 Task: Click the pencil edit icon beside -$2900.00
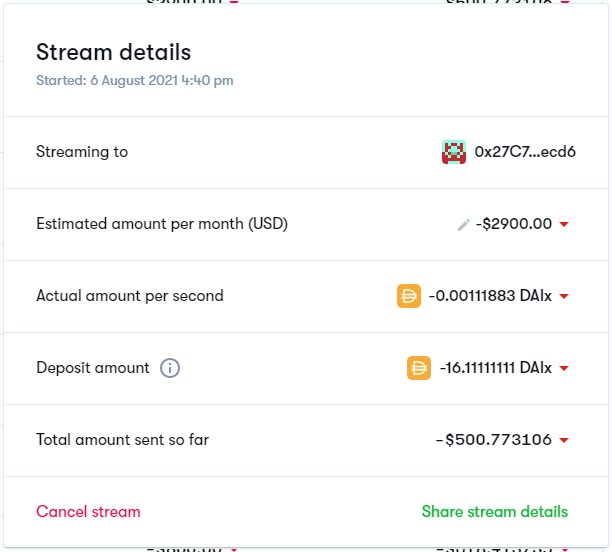click(464, 225)
